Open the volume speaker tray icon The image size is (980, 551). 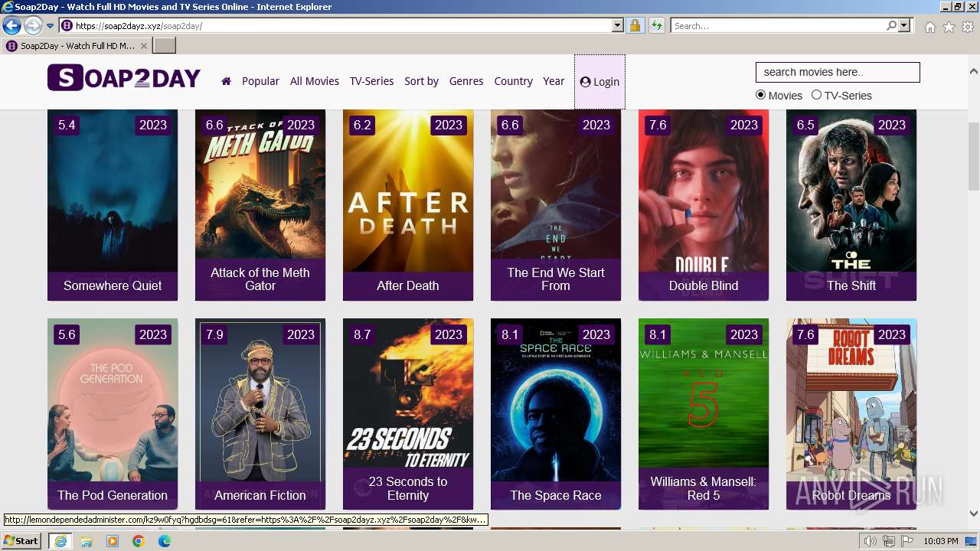(871, 541)
